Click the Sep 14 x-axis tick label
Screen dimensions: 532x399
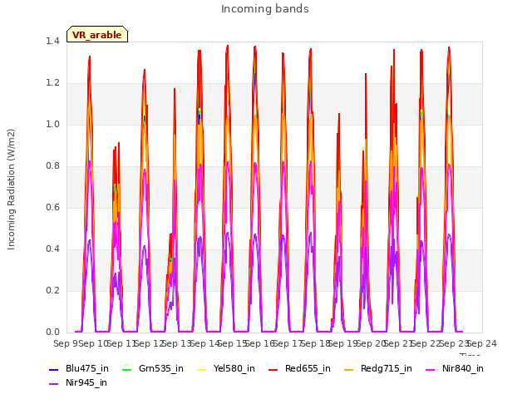tap(205, 343)
